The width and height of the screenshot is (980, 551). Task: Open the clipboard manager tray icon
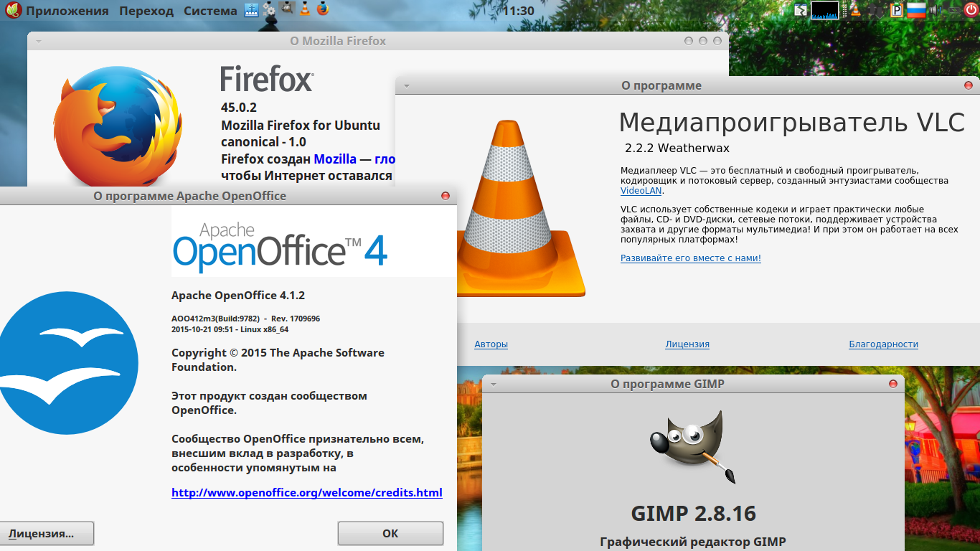(897, 10)
